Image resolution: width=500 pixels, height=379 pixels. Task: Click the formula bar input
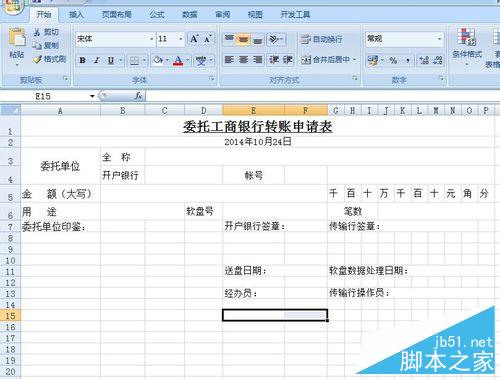click(322, 96)
